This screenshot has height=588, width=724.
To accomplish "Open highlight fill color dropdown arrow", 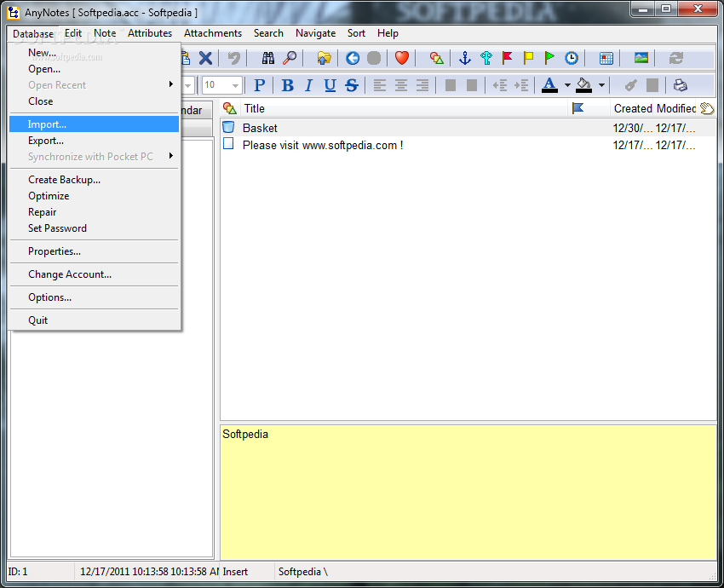I will tap(601, 85).
